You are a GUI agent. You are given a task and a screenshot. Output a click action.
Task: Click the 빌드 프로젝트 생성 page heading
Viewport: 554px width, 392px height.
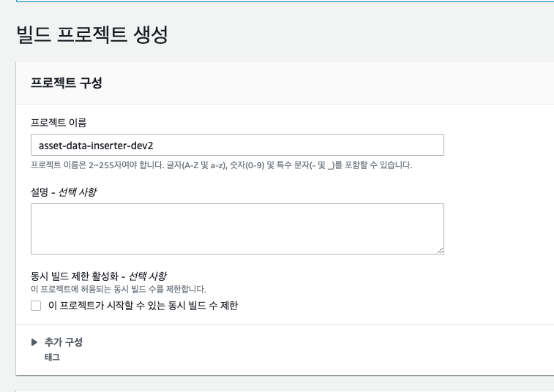click(x=92, y=34)
